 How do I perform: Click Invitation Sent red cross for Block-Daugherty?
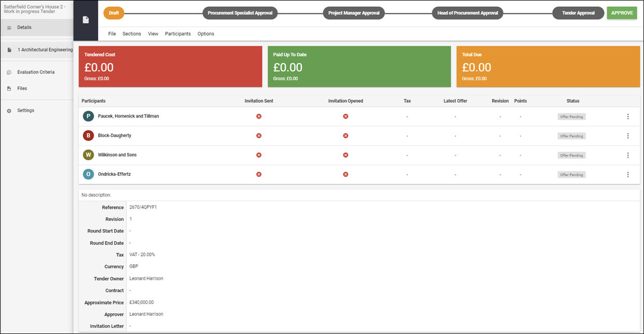tap(259, 135)
